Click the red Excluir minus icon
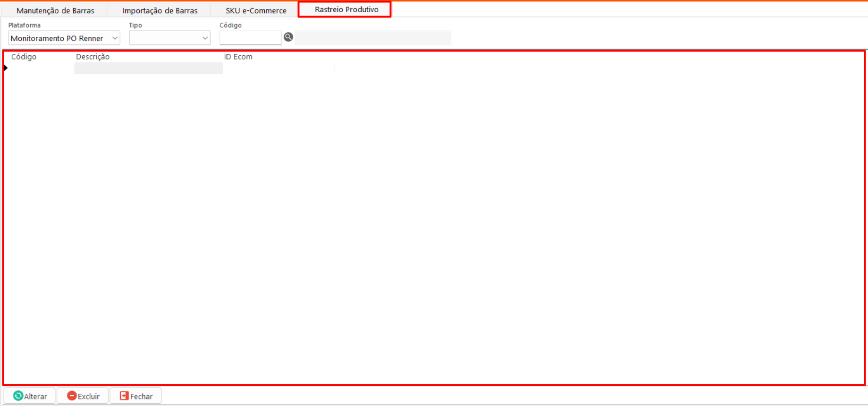Viewport: 868px width, 406px height. [72, 396]
